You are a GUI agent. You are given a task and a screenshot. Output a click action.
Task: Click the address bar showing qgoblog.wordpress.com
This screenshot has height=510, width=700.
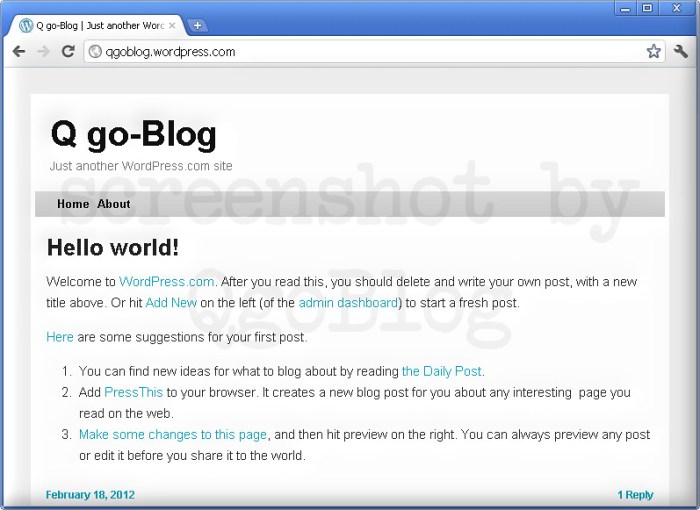pyautogui.click(x=374, y=52)
